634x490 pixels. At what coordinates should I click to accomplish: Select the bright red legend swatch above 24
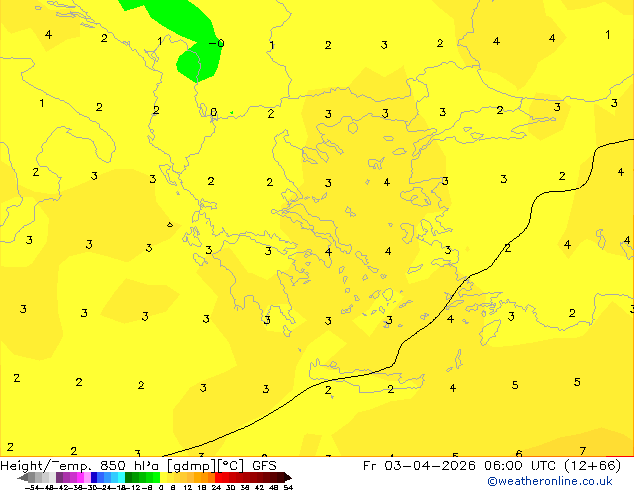pos(218,478)
